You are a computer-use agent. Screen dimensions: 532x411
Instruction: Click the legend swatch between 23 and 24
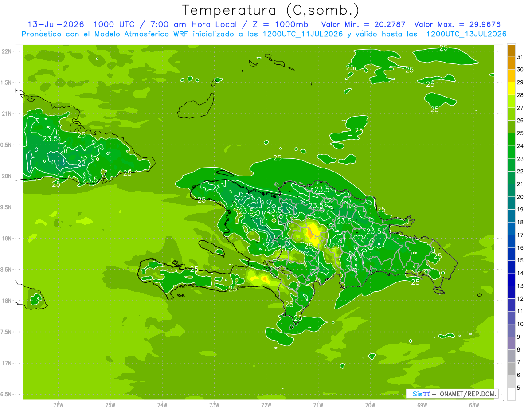tap(511, 152)
